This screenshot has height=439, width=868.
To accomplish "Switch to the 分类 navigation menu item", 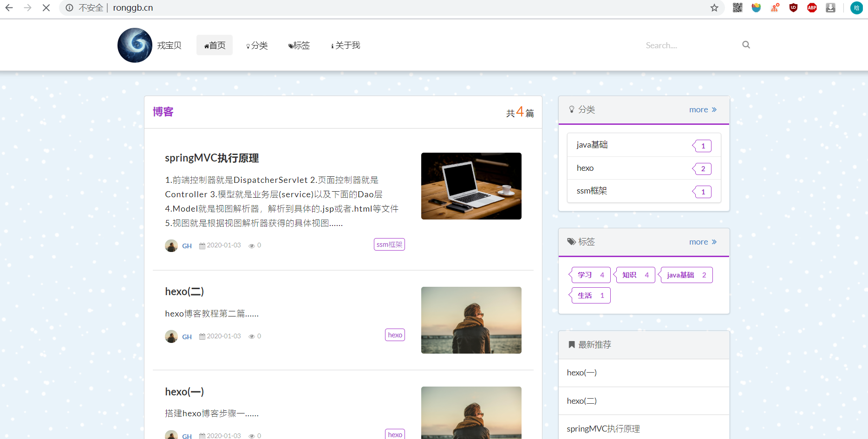I will pyautogui.click(x=257, y=45).
